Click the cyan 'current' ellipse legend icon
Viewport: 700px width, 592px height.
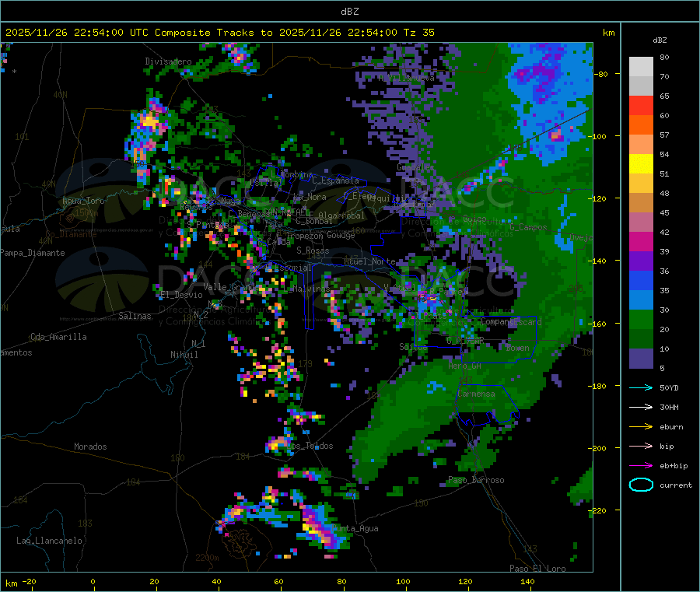pos(641,485)
